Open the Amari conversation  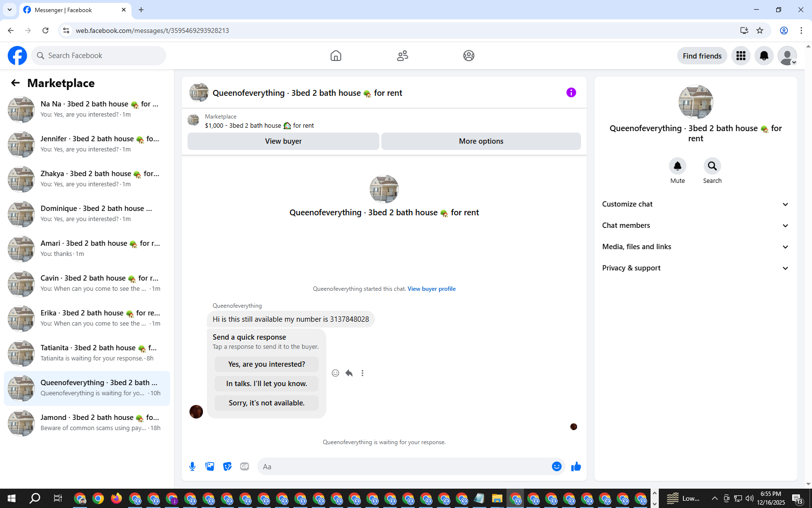(87, 249)
